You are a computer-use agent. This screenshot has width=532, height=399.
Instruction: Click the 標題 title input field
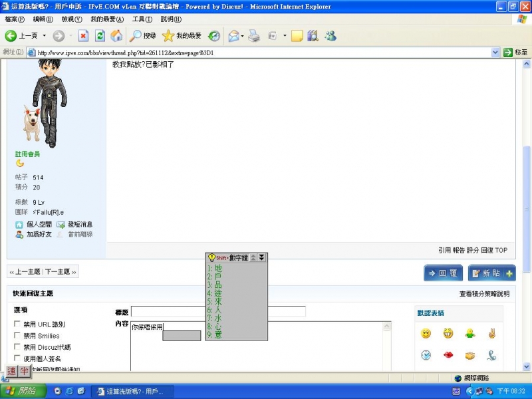219,311
